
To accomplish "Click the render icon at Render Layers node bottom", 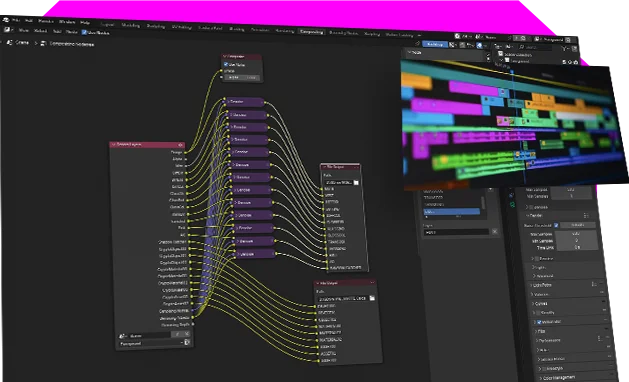I will click(187, 342).
